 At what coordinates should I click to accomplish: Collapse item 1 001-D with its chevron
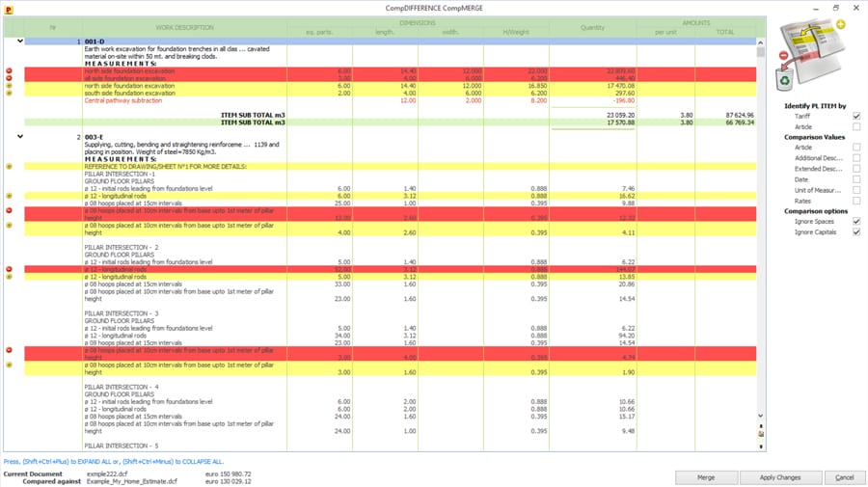20,41
